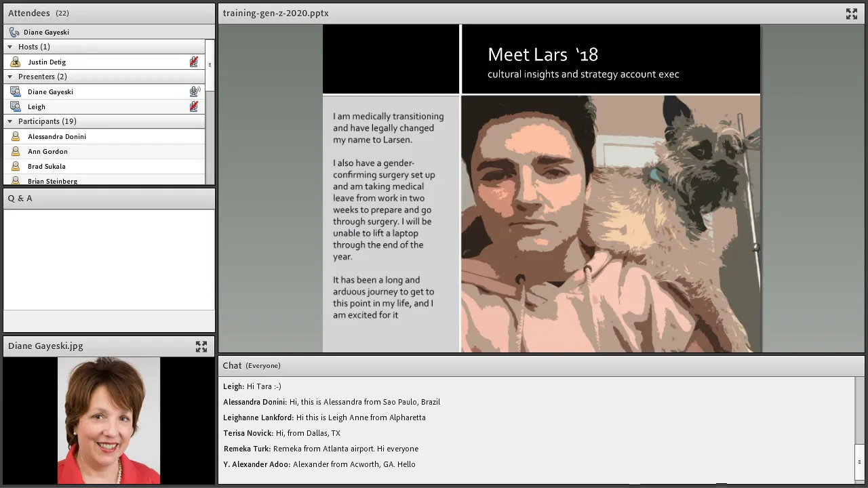The width and height of the screenshot is (868, 488).
Task: Click Leighanne Lankford's chat message
Action: point(324,418)
